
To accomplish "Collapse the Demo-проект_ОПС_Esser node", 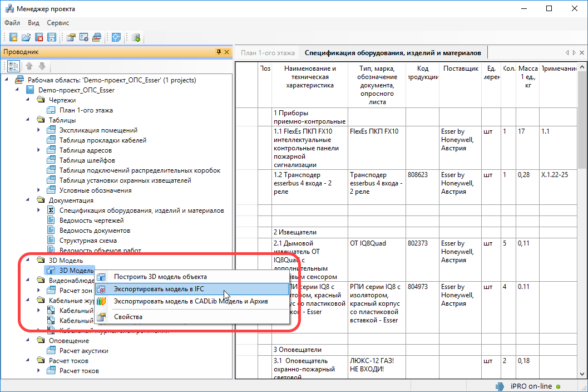I will pyautogui.click(x=17, y=90).
